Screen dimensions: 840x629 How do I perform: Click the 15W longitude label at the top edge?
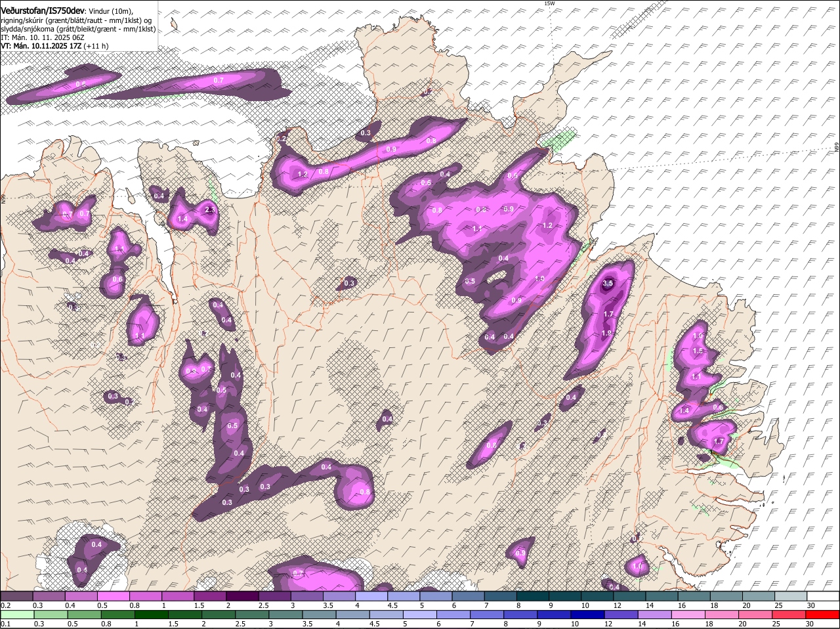pos(549,3)
